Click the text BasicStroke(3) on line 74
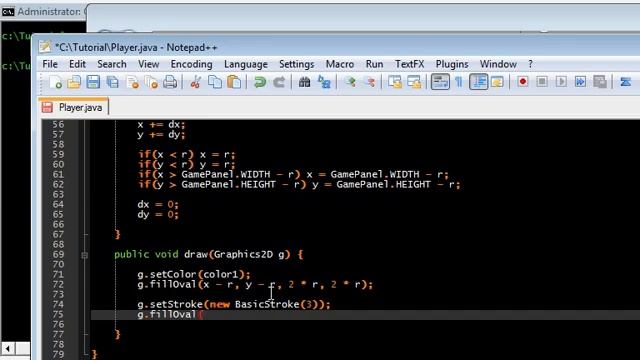Screen dimensions: 640x360 click(277, 304)
